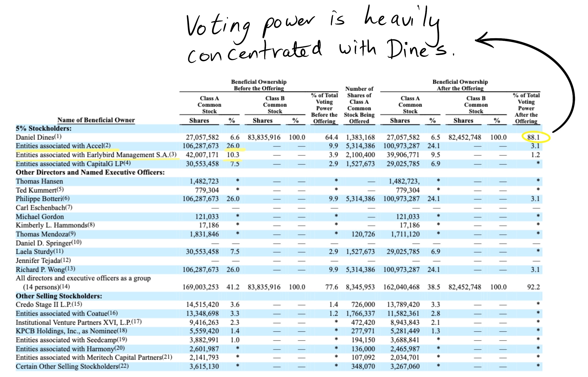The height and width of the screenshot is (377, 588).
Task: Click 'Daniel D. Springer(10)' name
Action: (49, 243)
